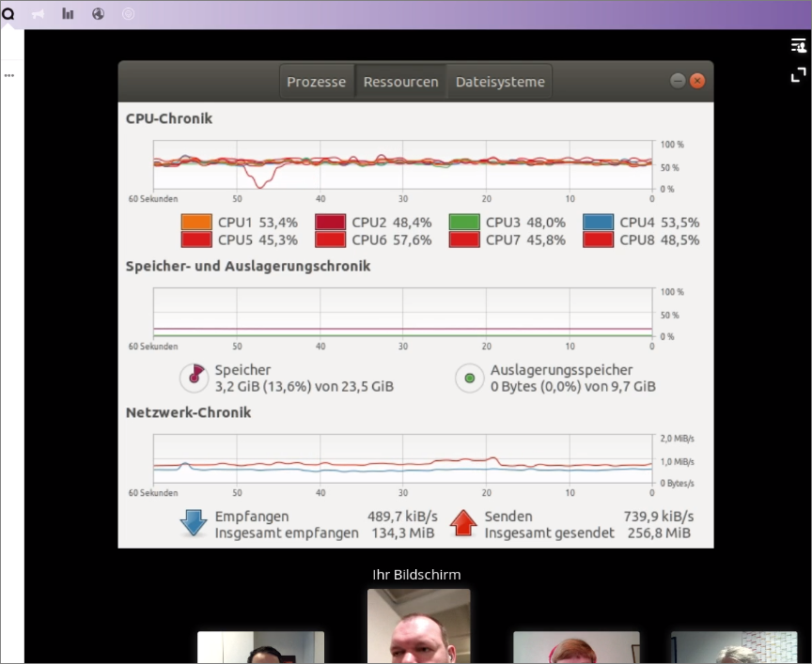Click the CPU1 '53,4%' value
812x664 pixels.
pos(278,223)
